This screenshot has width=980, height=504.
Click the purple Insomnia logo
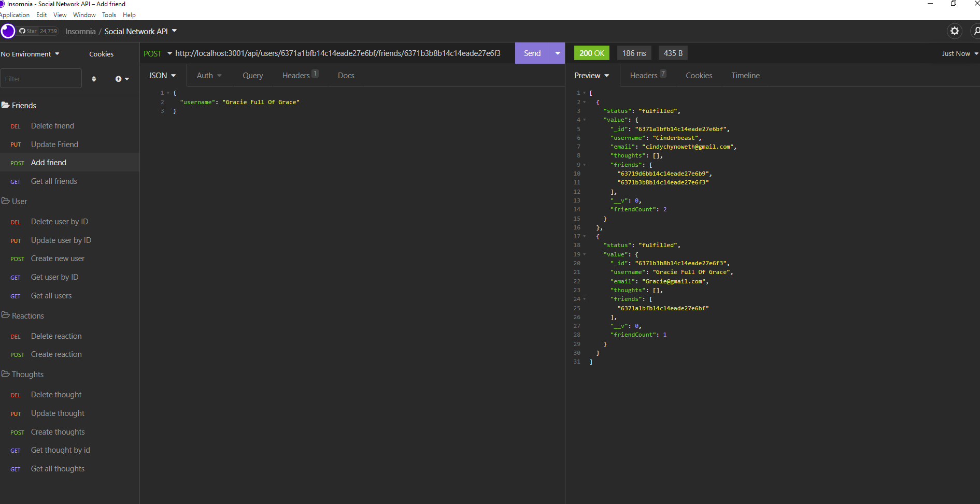(x=7, y=31)
